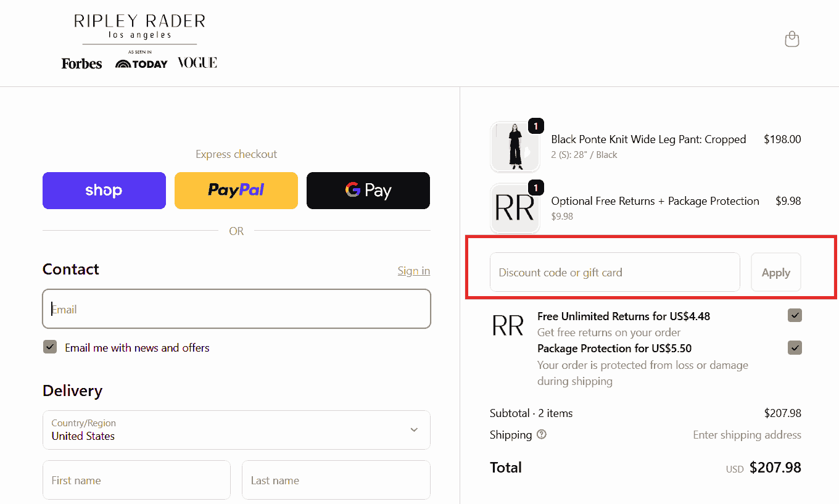Image resolution: width=839 pixels, height=504 pixels.
Task: Select the First name field
Action: point(136,480)
